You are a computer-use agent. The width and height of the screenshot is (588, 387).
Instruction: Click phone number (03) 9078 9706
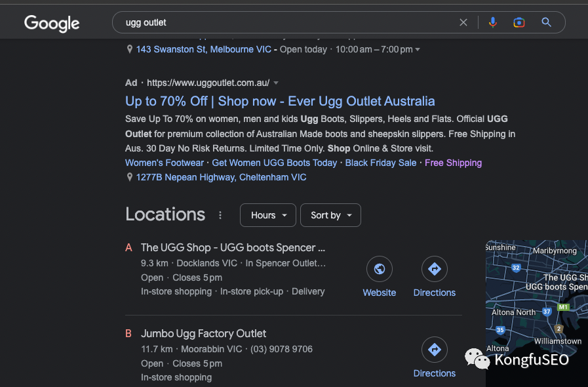(281, 349)
